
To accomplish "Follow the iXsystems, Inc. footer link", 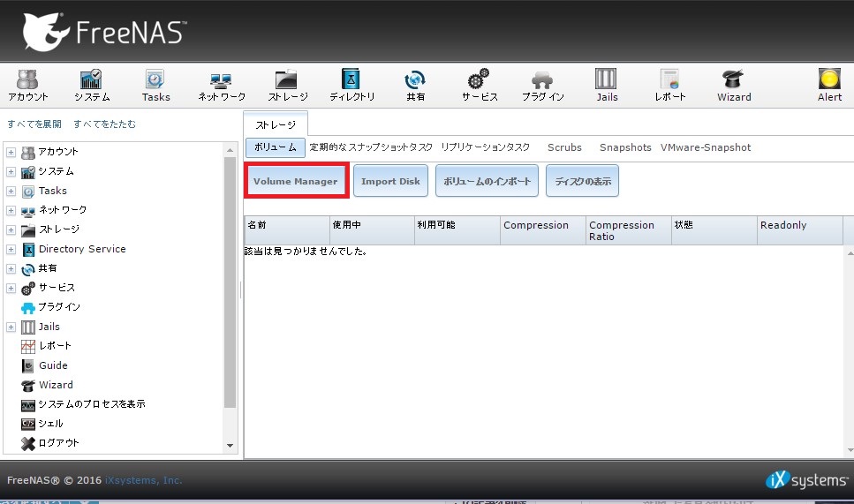I will [x=143, y=480].
